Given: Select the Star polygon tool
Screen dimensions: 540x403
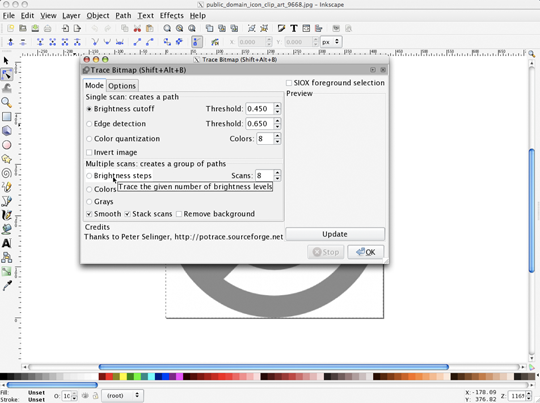Looking at the screenshot, I should (7, 159).
